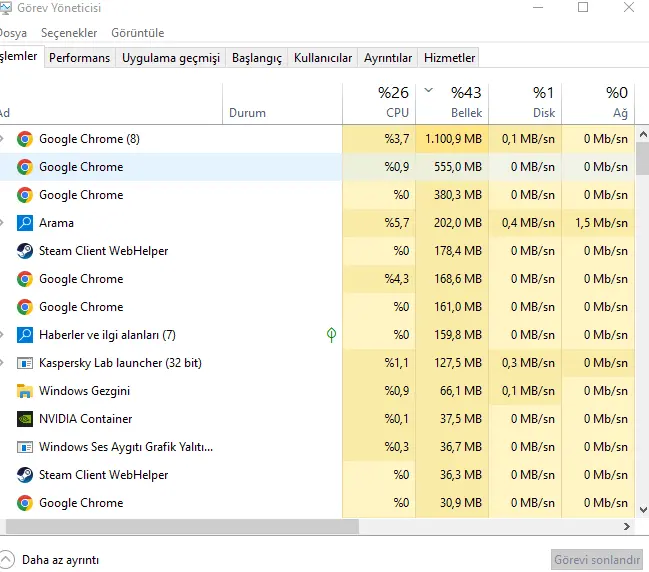Click the Chrome icon in the 30,9 MB row

coord(25,503)
